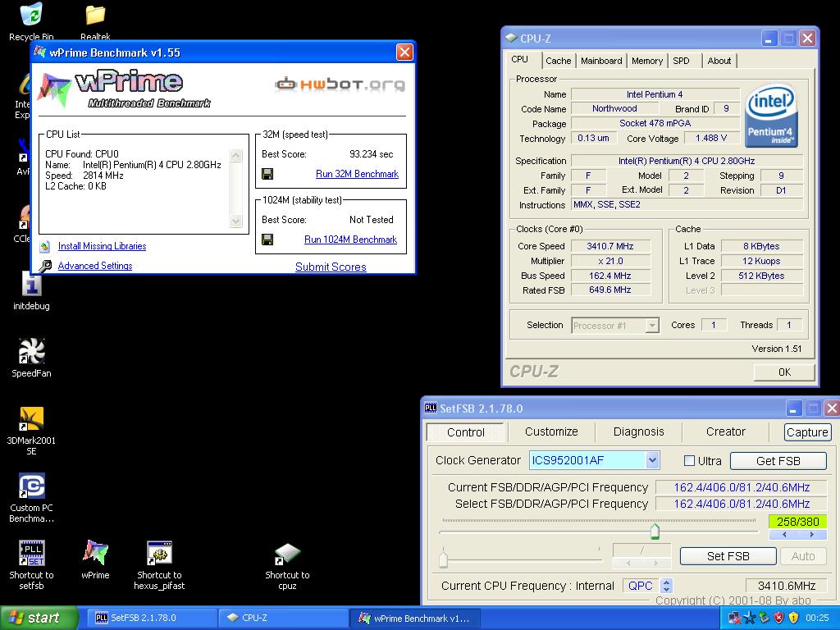Open the Creator tab in SetFSB
The height and width of the screenshot is (630, 840).
[x=725, y=431]
